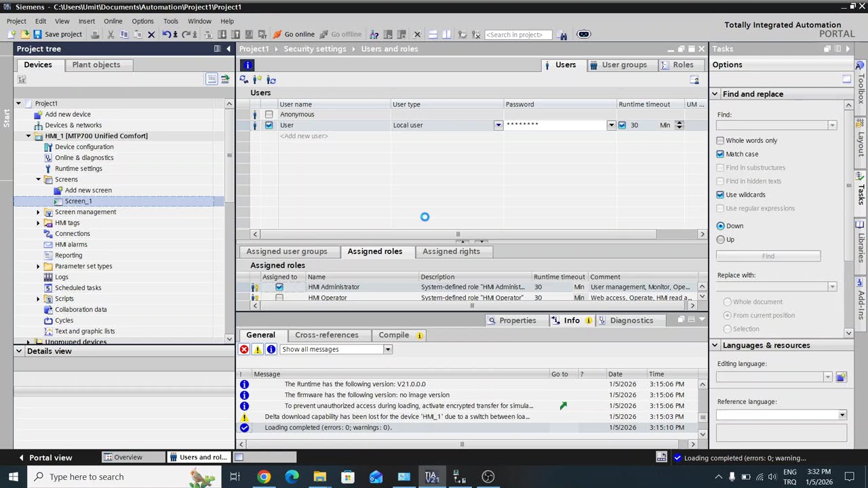Open the Find field dropdown
This screenshot has width=868, height=488.
click(832, 125)
